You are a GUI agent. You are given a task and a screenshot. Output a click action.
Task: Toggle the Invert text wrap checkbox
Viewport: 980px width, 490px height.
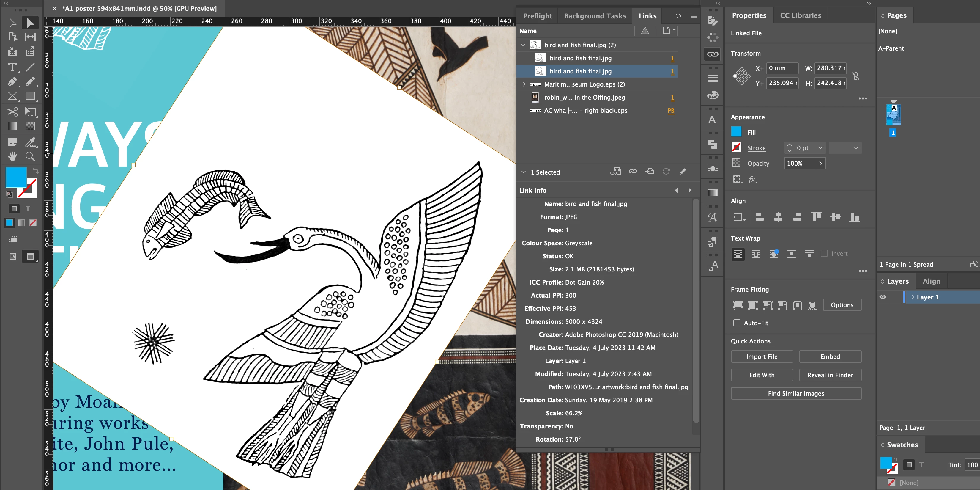pos(824,254)
